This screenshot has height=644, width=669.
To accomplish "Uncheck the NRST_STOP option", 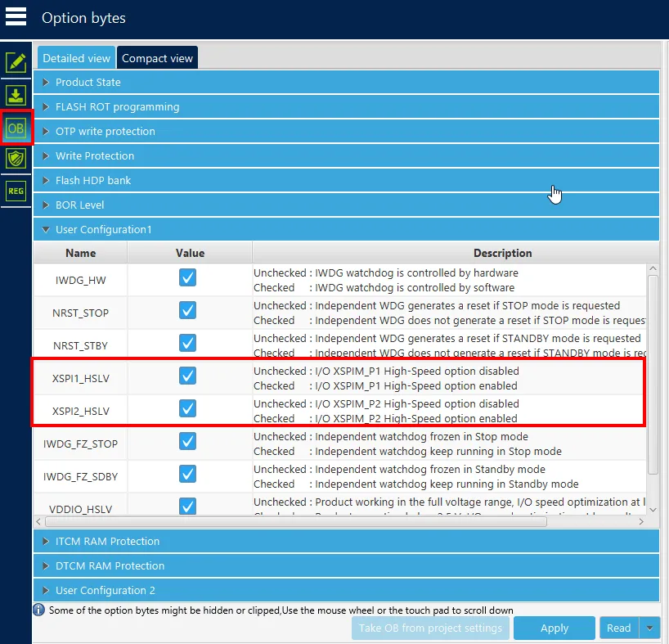I will pos(188,310).
